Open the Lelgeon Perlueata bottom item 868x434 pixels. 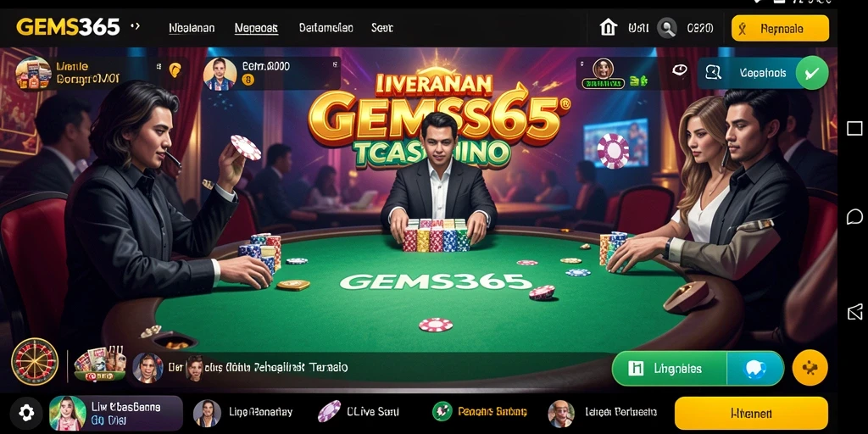(x=603, y=413)
